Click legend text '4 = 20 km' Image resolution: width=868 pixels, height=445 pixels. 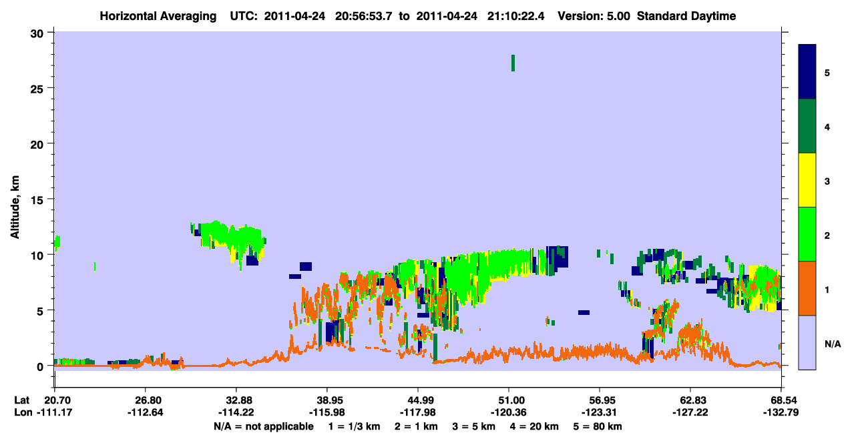pos(535,426)
